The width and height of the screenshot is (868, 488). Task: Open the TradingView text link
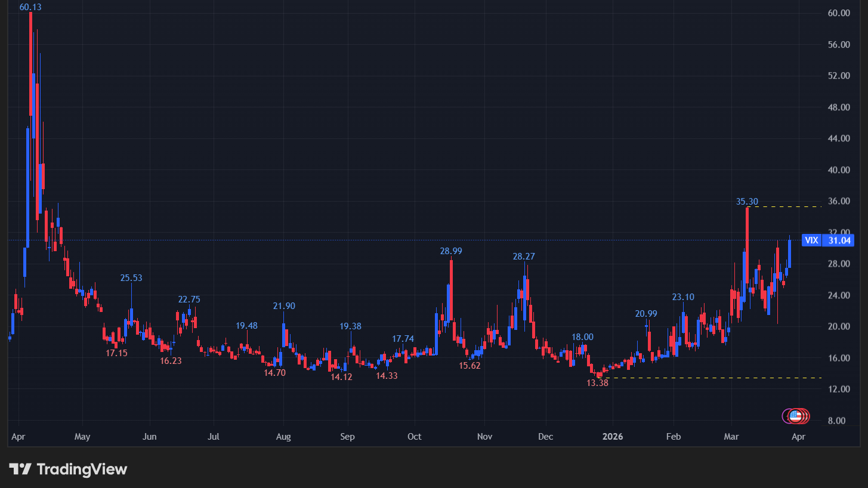82,470
